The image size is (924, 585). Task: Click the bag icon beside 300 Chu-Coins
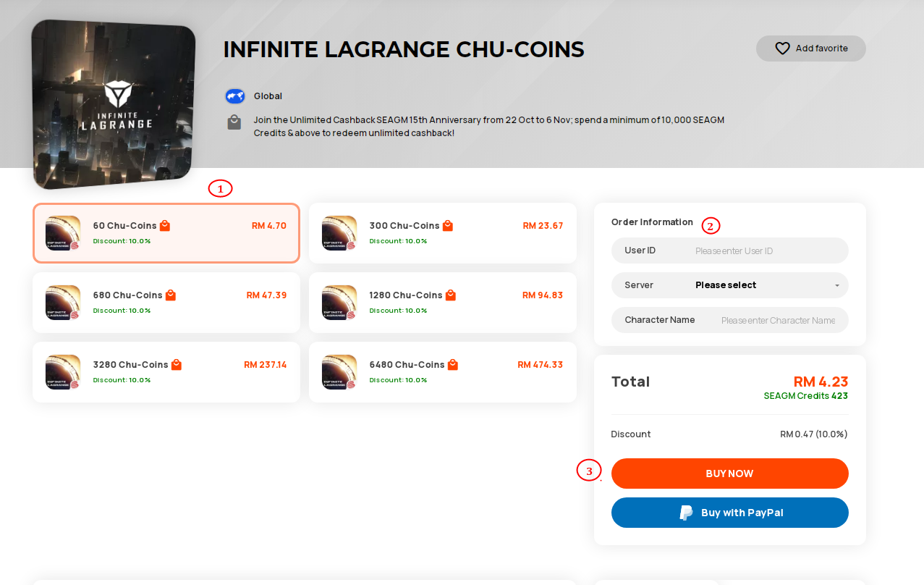(x=448, y=226)
